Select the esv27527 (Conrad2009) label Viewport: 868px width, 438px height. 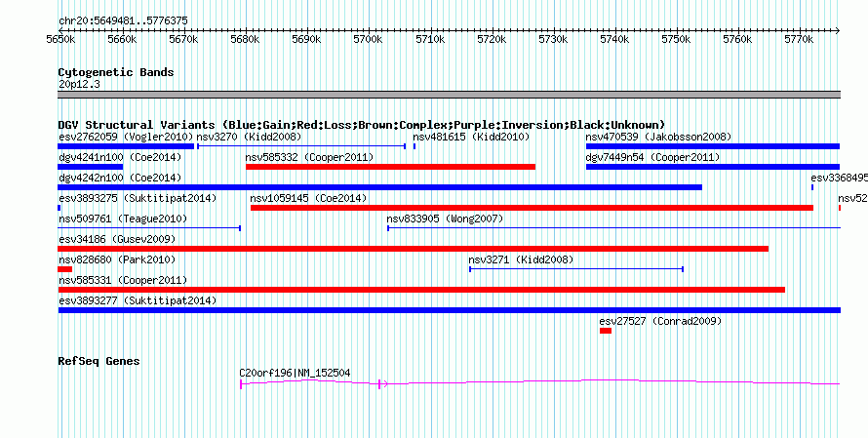click(660, 321)
